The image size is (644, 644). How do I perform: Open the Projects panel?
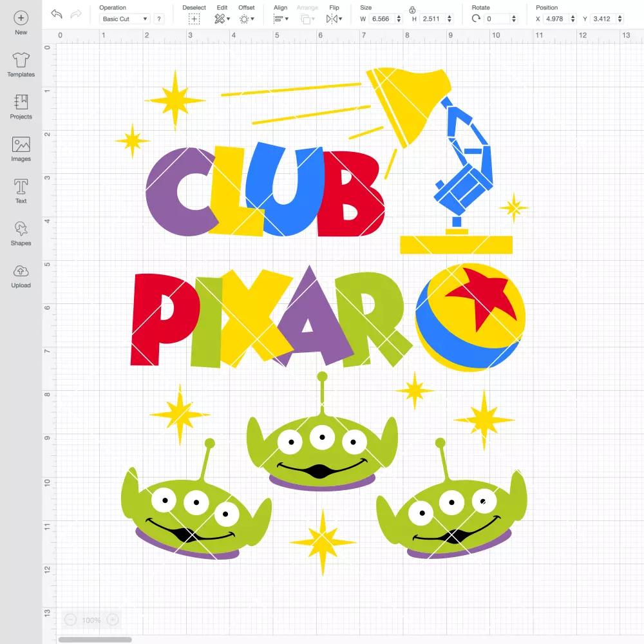(21, 107)
